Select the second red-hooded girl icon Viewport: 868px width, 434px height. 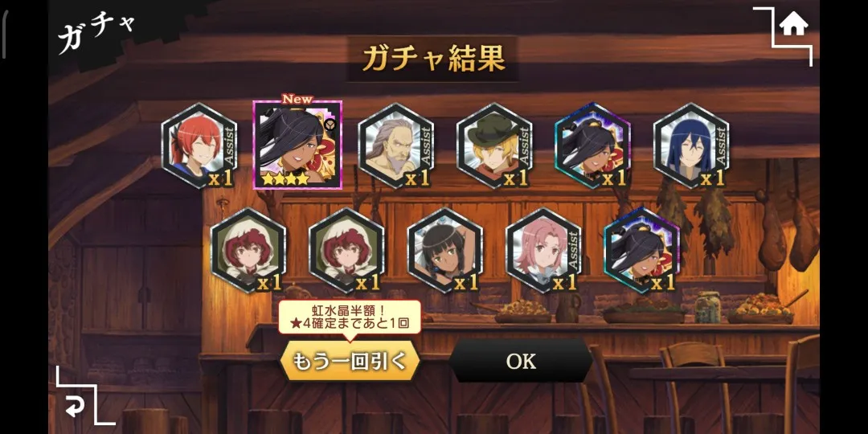pos(346,250)
